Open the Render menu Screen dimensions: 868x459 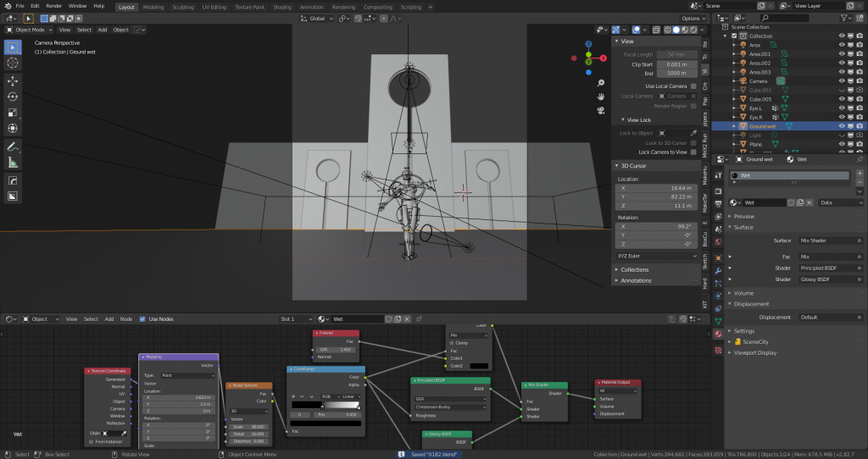click(53, 6)
